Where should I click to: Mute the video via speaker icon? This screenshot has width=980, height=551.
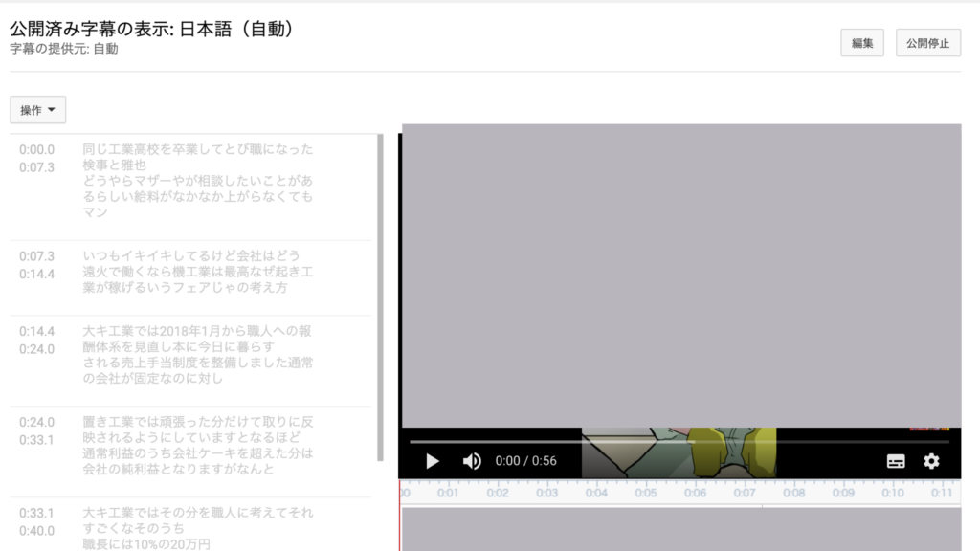472,461
